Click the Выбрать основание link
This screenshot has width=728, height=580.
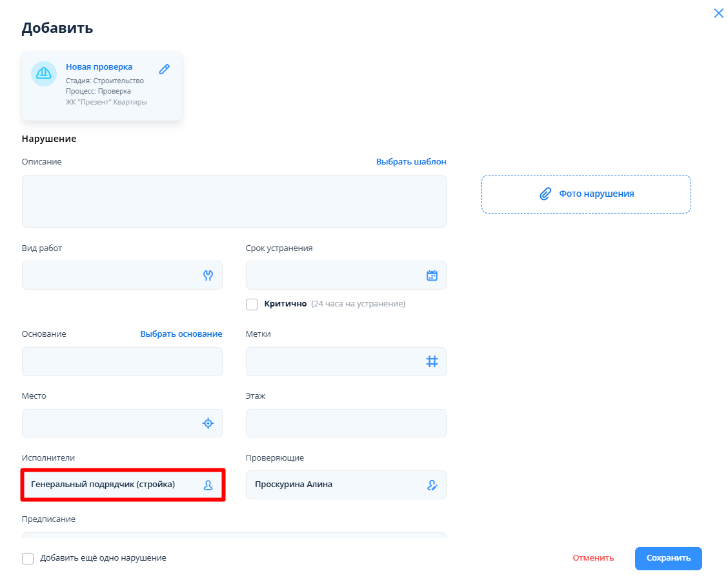(181, 334)
